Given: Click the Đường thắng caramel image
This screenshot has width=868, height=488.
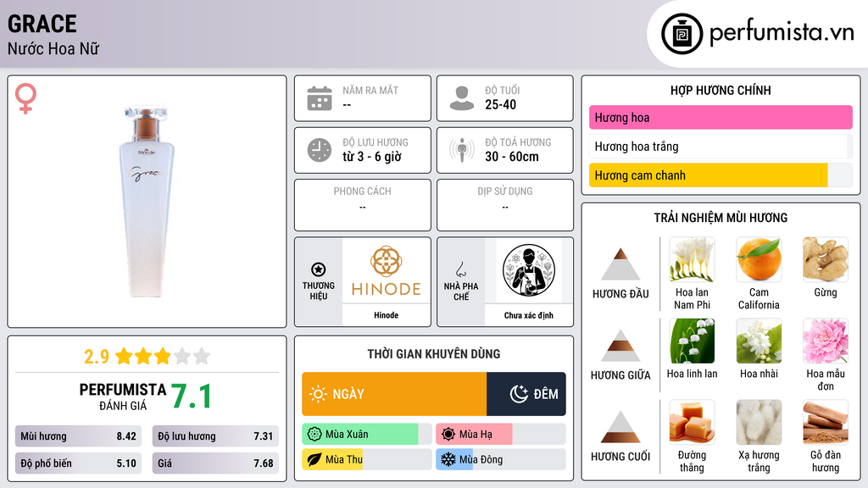Looking at the screenshot, I should [x=692, y=422].
